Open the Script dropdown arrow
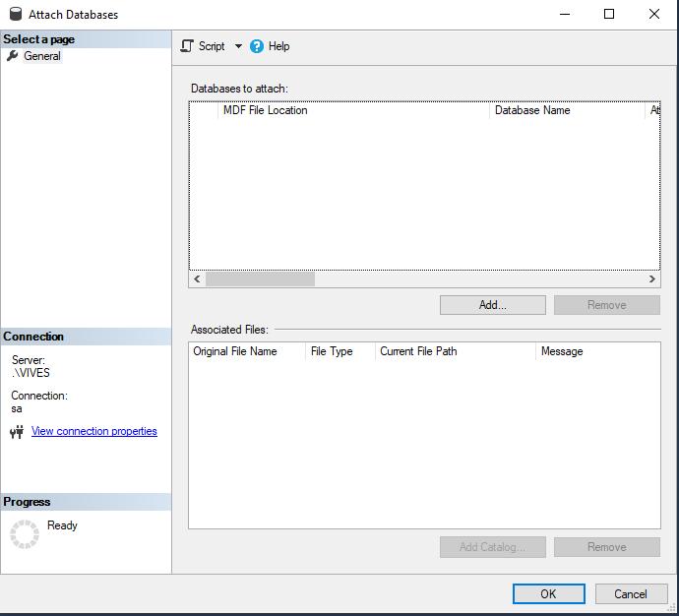 click(238, 46)
